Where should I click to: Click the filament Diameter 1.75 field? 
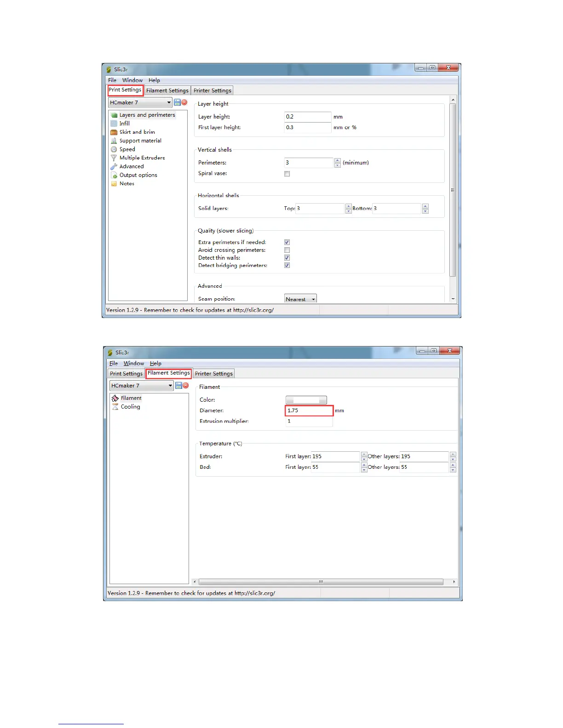pos(309,410)
